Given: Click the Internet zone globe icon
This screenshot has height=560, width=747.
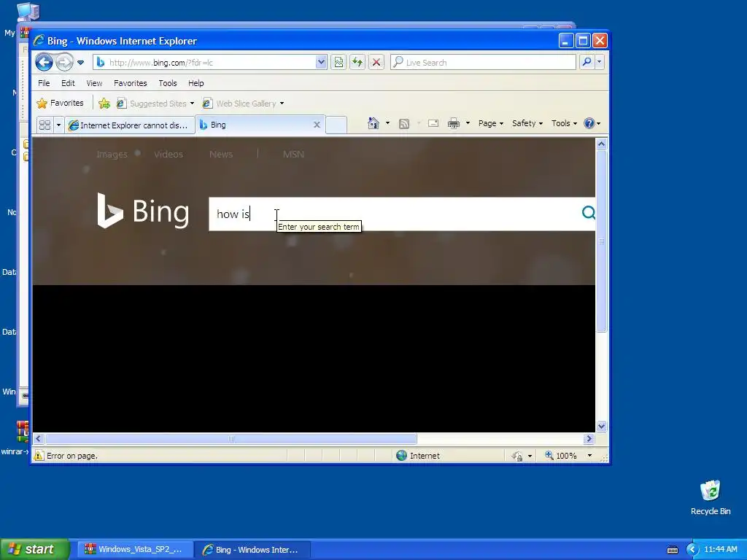Looking at the screenshot, I should point(402,456).
